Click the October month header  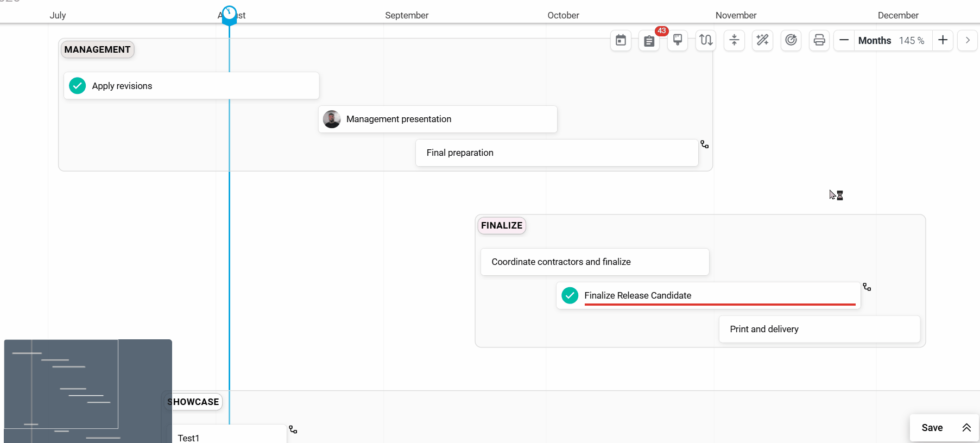click(x=563, y=15)
